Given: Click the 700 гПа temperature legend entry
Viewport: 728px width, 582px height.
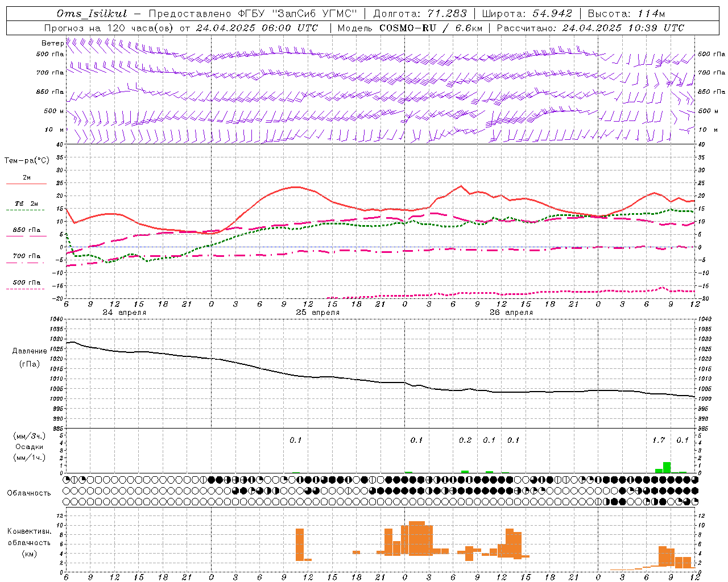Looking at the screenshot, I should click(27, 256).
